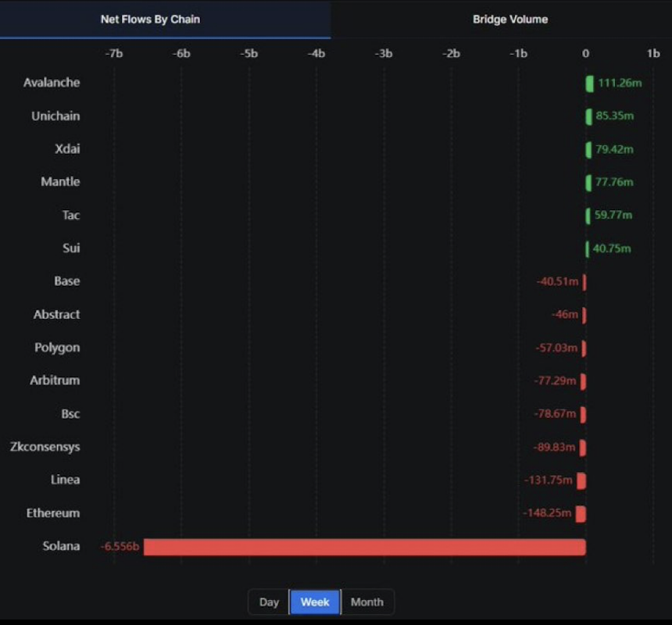The width and height of the screenshot is (672, 625).
Task: Click the -5b axis tick label
Action: [249, 54]
